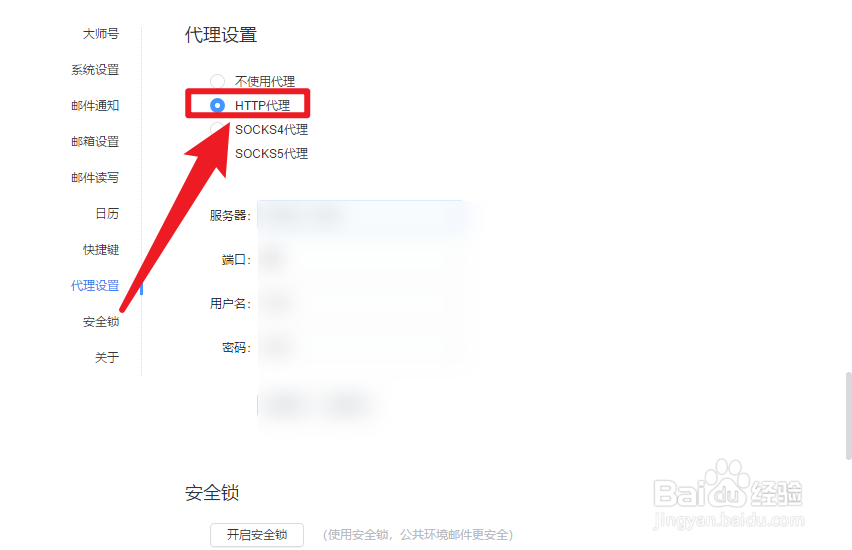Screen dimensions: 852x550
Task: Select 代理设置 in the sidebar
Action: point(95,285)
